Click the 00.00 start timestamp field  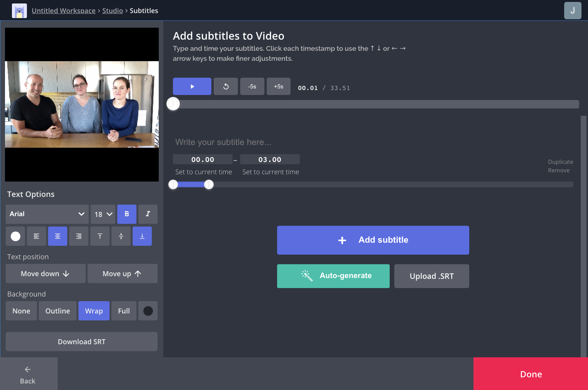[203, 159]
